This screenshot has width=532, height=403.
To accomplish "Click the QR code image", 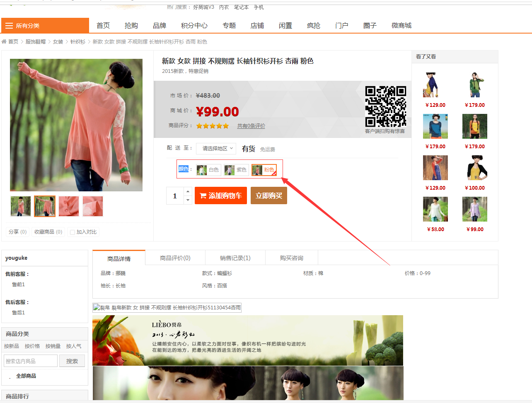I will coord(385,106).
